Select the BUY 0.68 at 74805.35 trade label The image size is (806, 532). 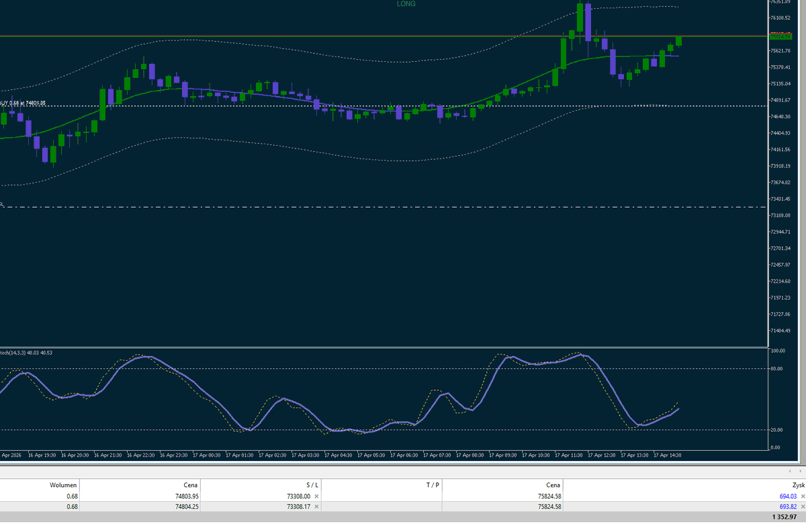pos(22,104)
